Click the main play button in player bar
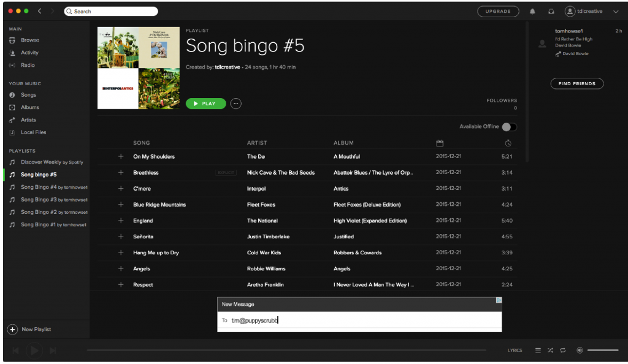628x364 pixels. [x=34, y=351]
